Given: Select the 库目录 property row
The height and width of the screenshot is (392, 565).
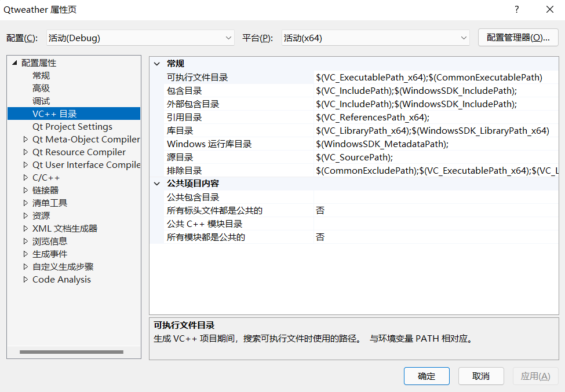Looking at the screenshot, I should point(362,131).
